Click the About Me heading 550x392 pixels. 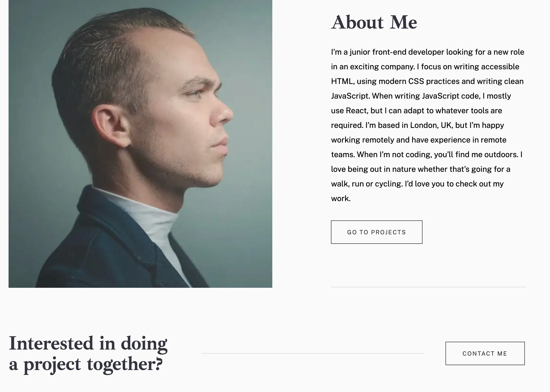[374, 22]
